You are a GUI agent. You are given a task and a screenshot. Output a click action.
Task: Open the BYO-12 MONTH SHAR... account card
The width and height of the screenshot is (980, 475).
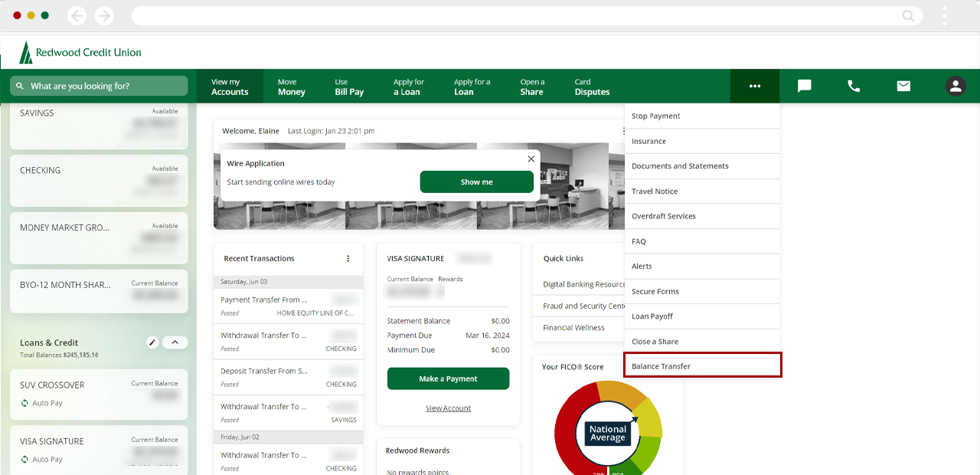(x=99, y=290)
